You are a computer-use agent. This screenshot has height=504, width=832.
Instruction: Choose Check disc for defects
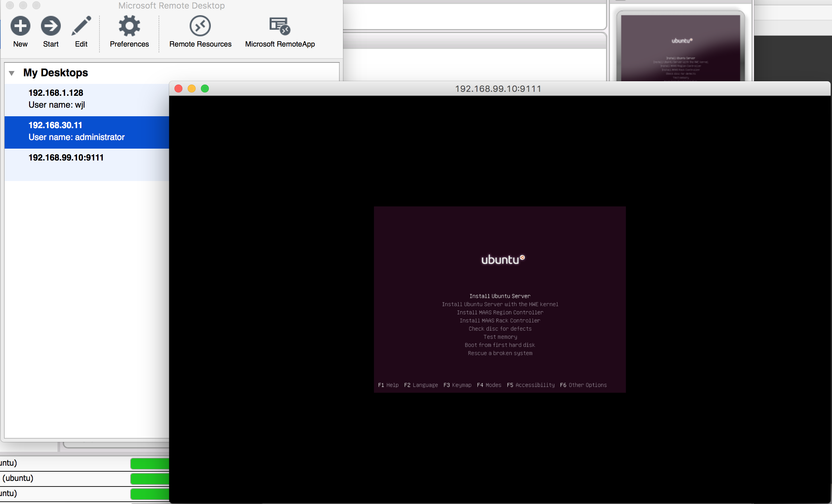500,329
